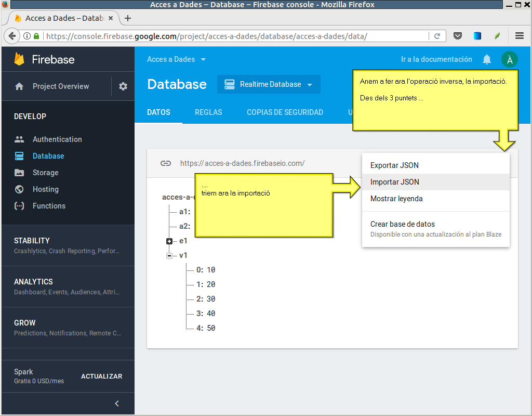Select tree row '1: 20'
This screenshot has height=416, width=532.
pos(206,284)
